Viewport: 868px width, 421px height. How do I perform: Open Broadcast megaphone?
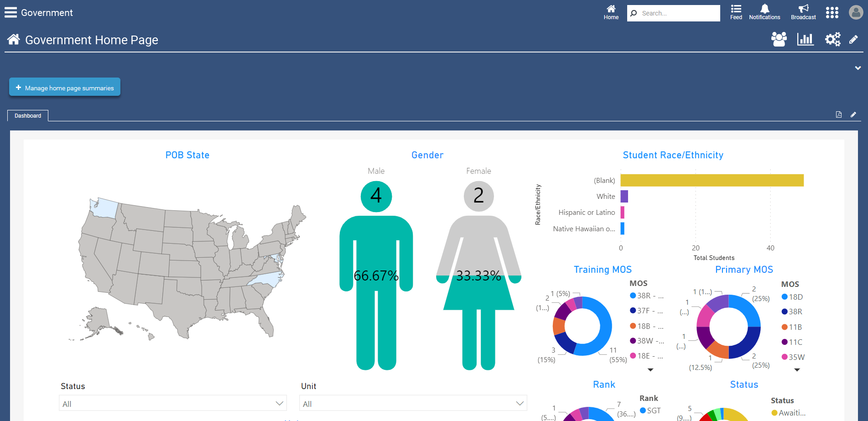(x=803, y=12)
